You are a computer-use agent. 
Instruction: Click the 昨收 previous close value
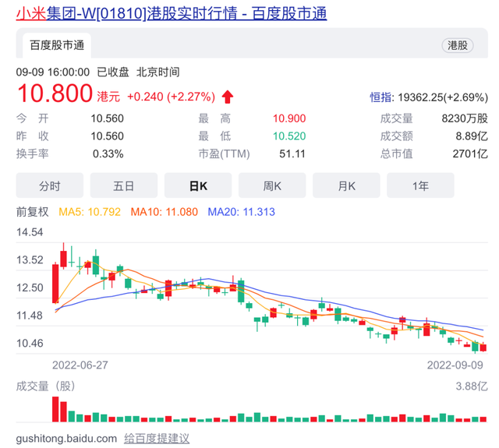coord(108,136)
